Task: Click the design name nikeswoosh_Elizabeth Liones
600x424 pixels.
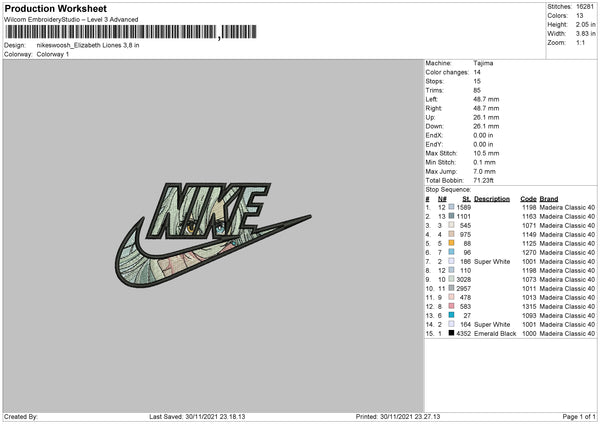Action: pyautogui.click(x=88, y=45)
